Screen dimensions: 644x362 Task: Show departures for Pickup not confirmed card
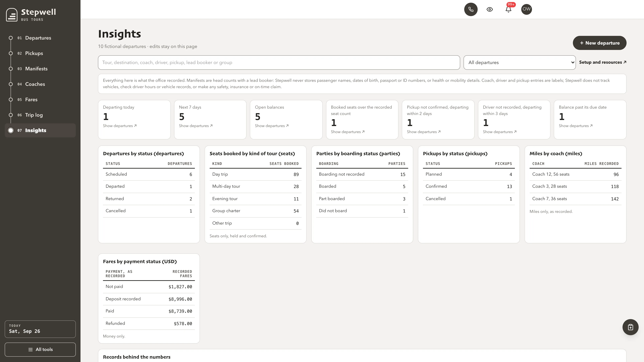424,132
